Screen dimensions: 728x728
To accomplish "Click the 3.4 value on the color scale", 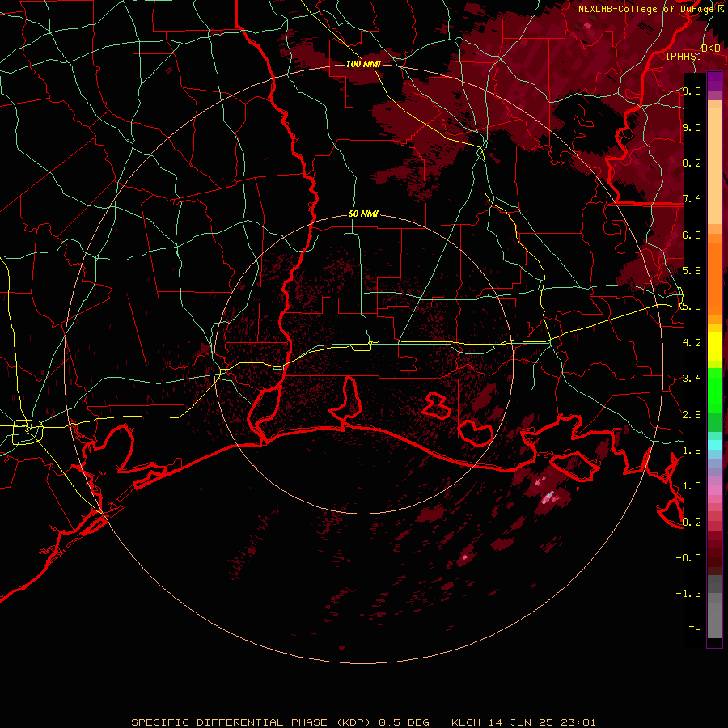I will coord(692,379).
